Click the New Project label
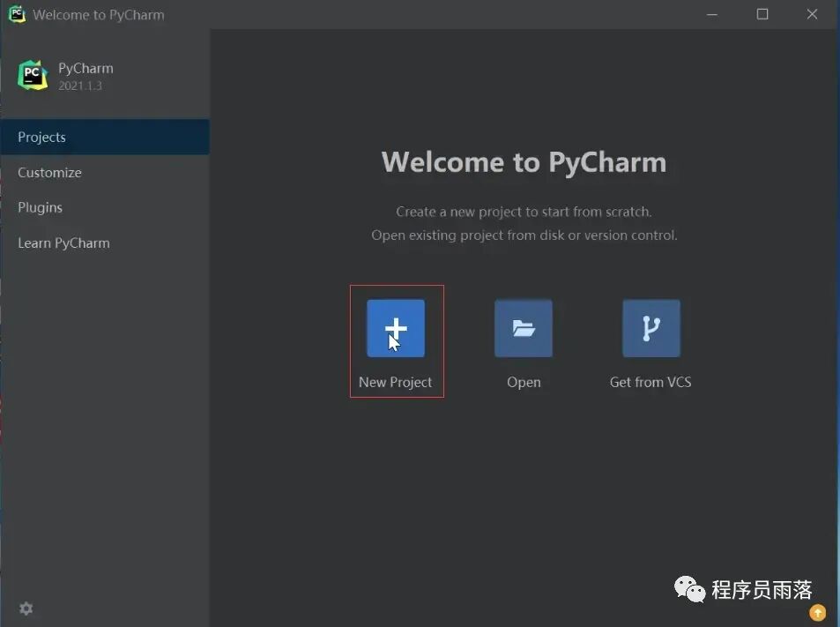 click(x=396, y=382)
